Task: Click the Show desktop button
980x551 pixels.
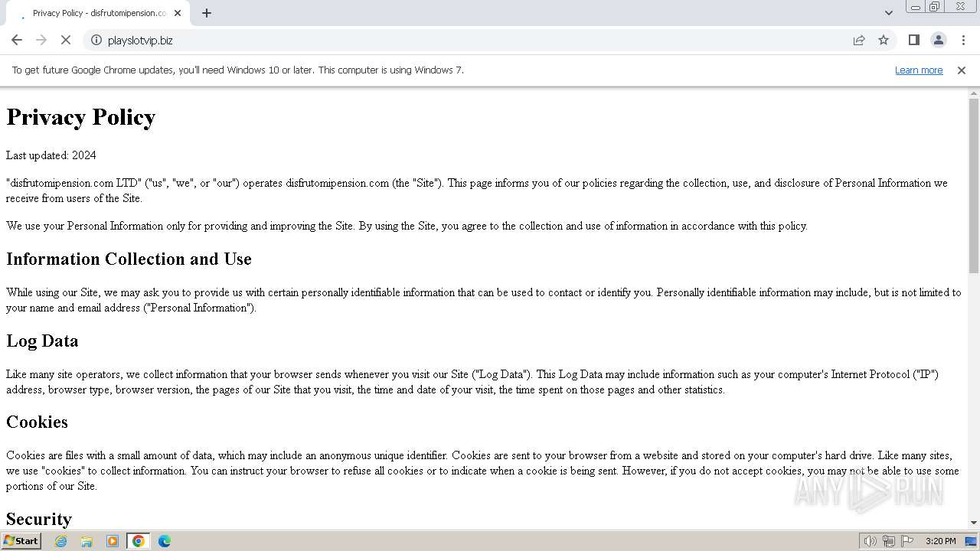Action: (x=972, y=541)
